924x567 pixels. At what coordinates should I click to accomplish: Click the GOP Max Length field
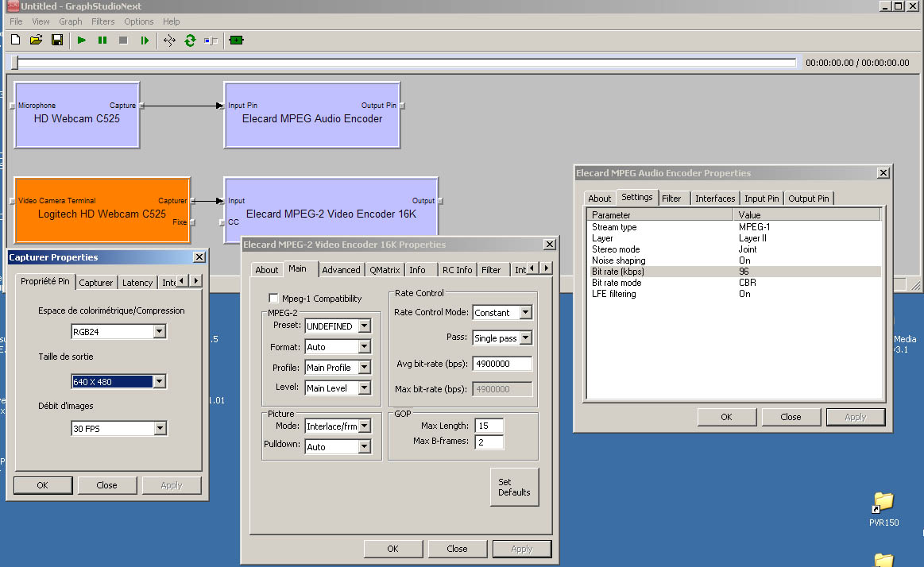pyautogui.click(x=489, y=426)
